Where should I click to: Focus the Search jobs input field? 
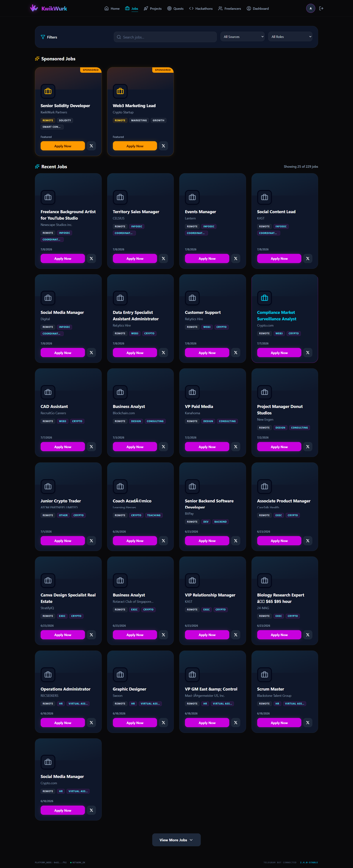165,37
